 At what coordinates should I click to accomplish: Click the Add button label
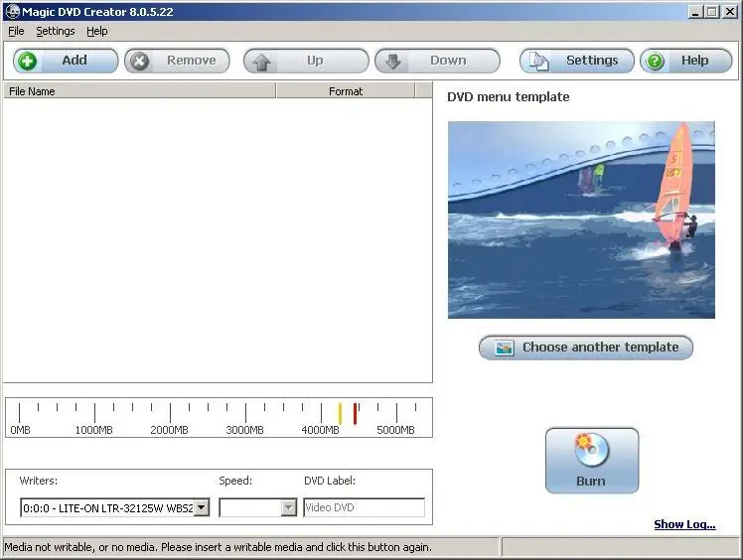tap(74, 61)
